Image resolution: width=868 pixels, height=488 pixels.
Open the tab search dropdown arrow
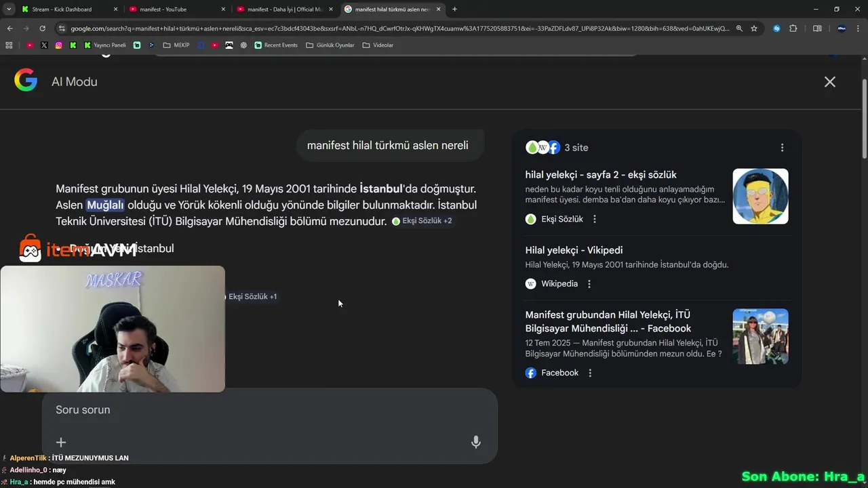point(9,9)
